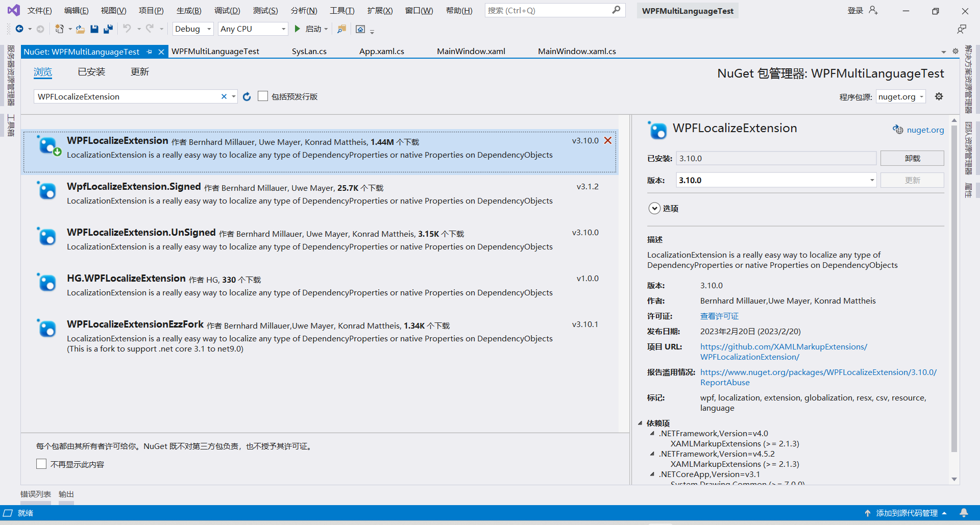Click the HG.WPFLocalizeExtension package icon
The height and width of the screenshot is (525, 980).
(x=46, y=282)
